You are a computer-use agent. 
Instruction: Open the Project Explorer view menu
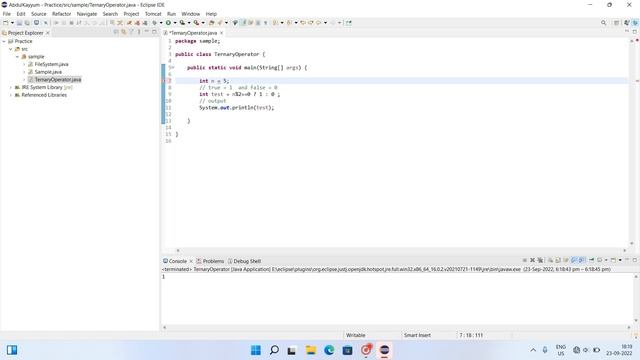tap(139, 32)
